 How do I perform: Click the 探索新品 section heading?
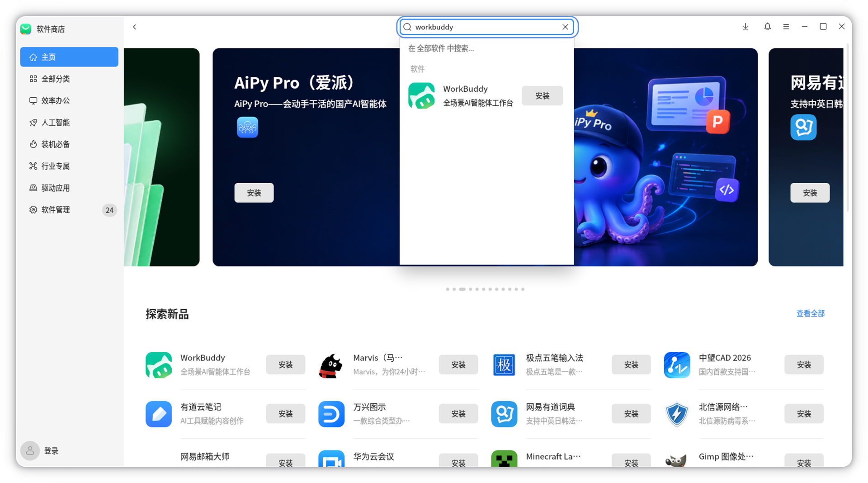(x=167, y=314)
